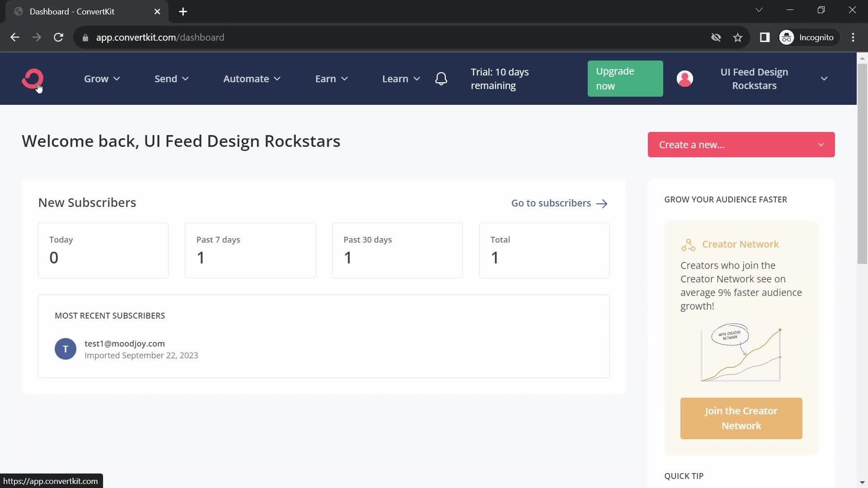Click the Creator Network heading link
The width and height of the screenshot is (868, 488).
(741, 244)
